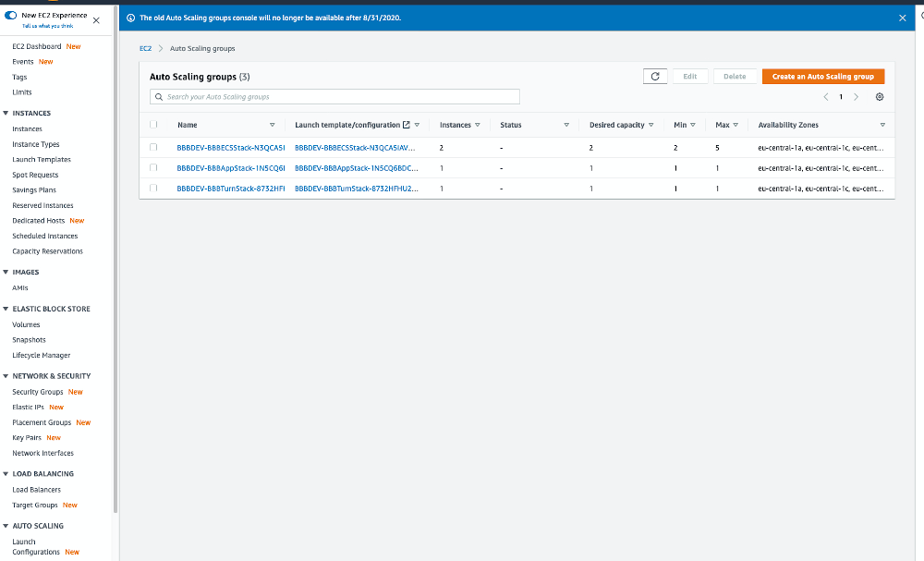Toggle the New EC2 Experience switch

coord(8,15)
